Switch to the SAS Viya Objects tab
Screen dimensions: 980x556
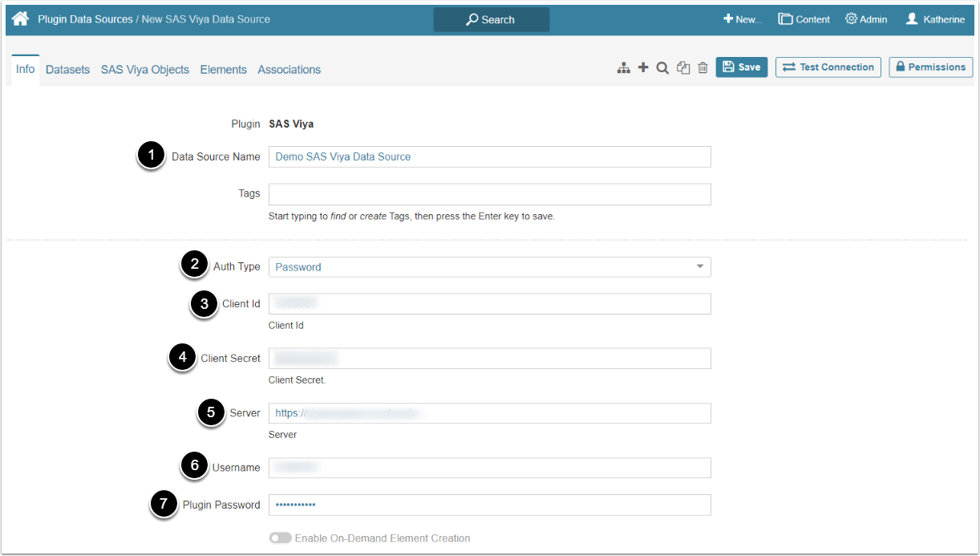[145, 70]
